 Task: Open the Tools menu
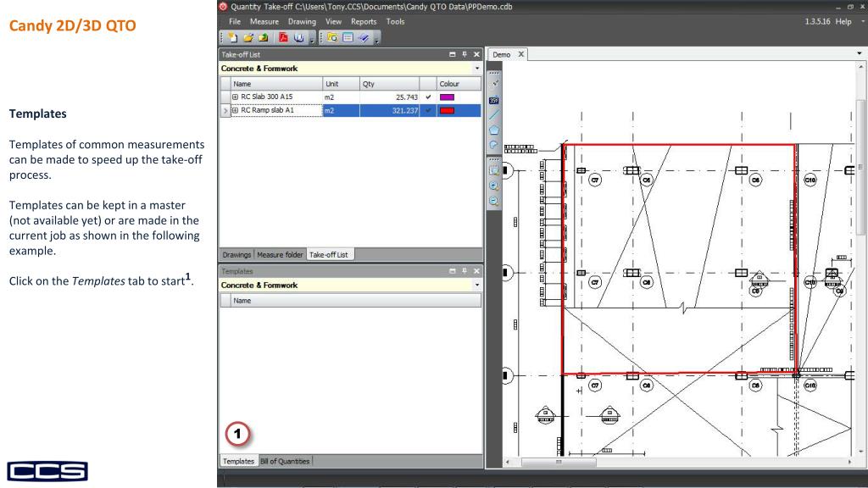coord(395,21)
